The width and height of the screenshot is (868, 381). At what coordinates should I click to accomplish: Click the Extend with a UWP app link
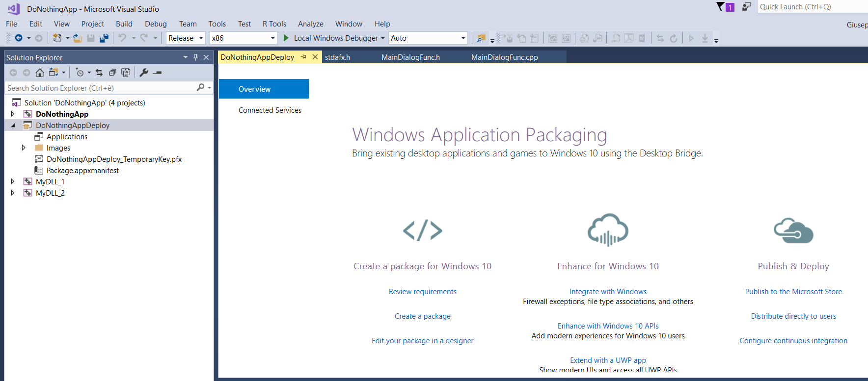[608, 360]
